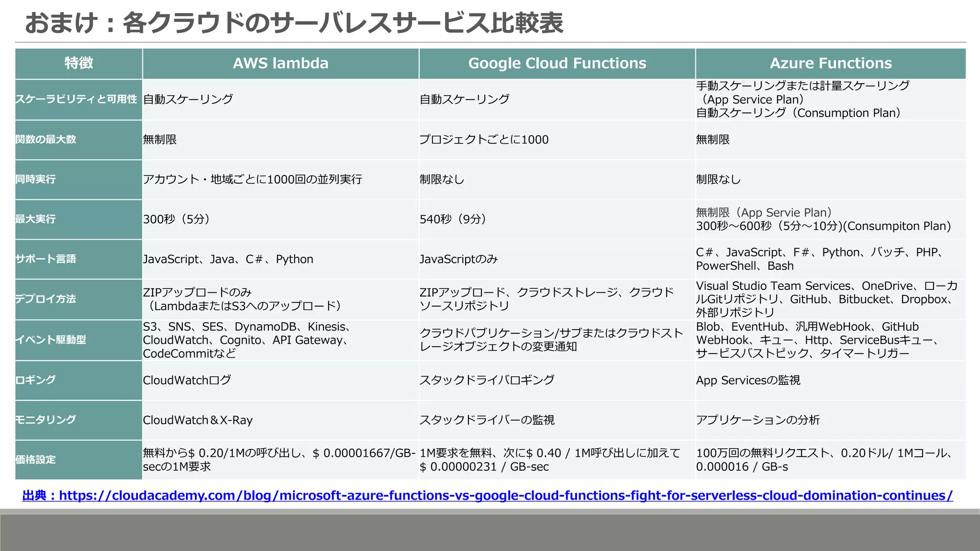Click the '特徴' header cell
This screenshot has height=551, width=980.
click(79, 64)
